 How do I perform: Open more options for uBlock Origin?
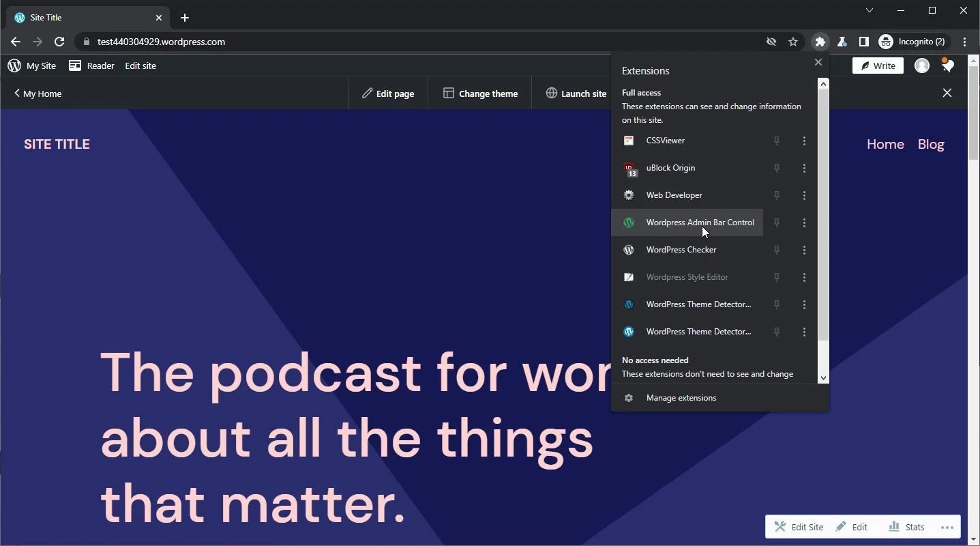click(x=804, y=168)
